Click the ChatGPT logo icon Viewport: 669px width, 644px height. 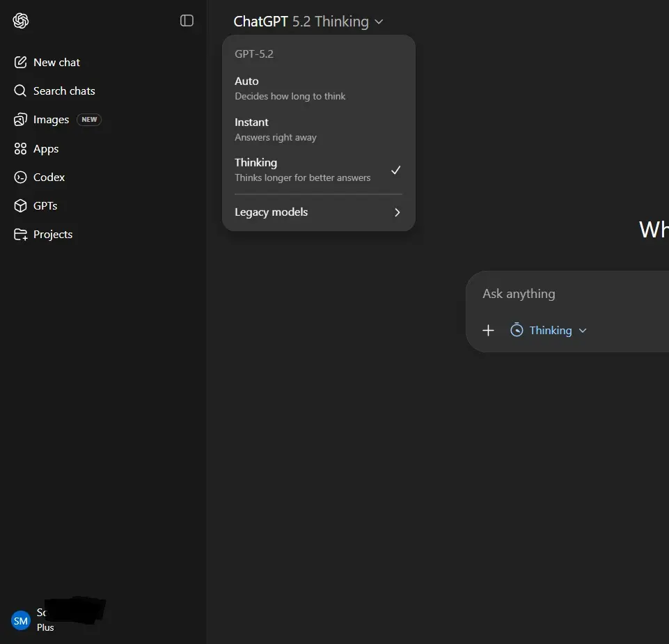pyautogui.click(x=20, y=20)
